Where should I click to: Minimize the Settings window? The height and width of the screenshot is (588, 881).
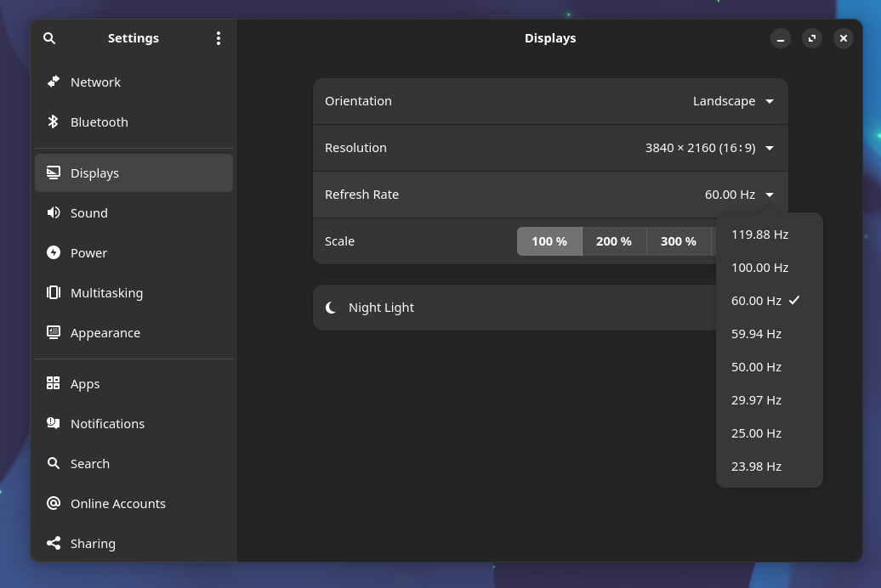pyautogui.click(x=781, y=38)
